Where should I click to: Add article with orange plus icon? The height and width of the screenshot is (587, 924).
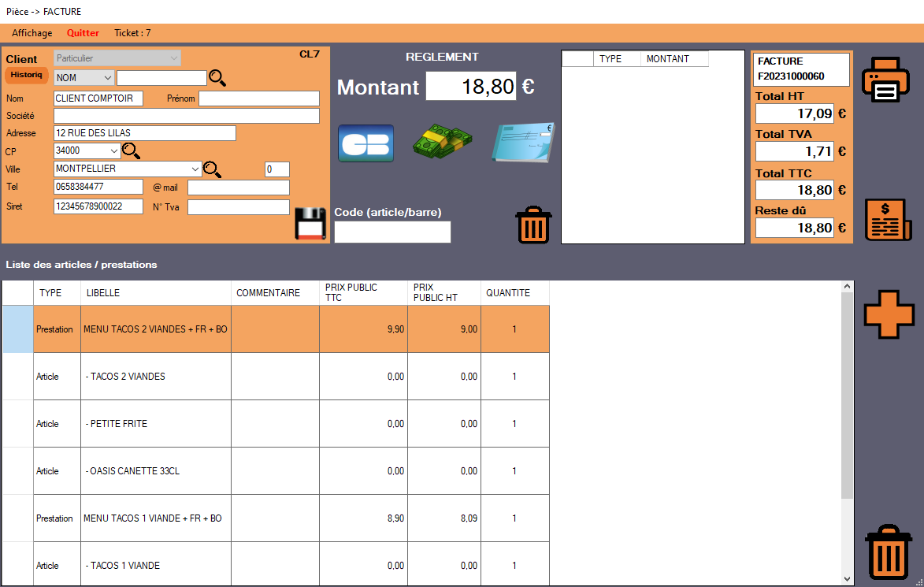pos(889,314)
